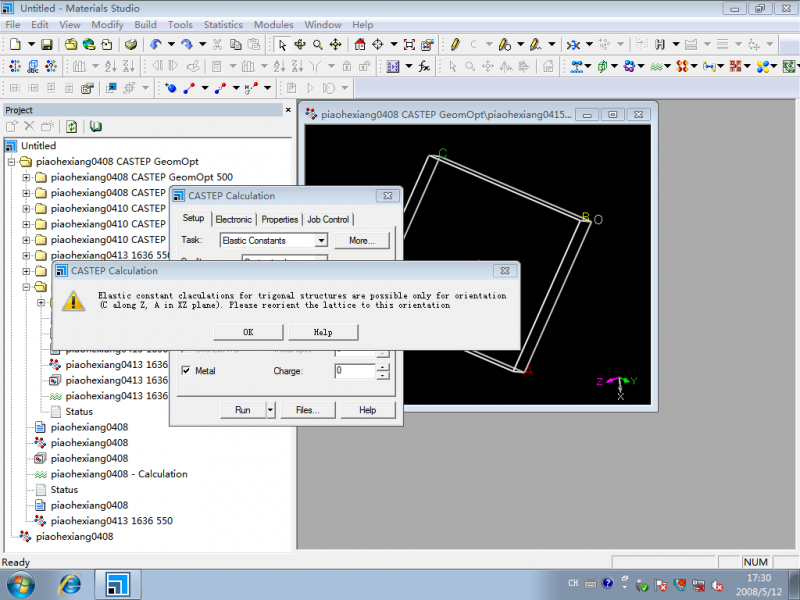The width and height of the screenshot is (800, 600).
Task: Click OK in the error dialog
Action: point(248,332)
